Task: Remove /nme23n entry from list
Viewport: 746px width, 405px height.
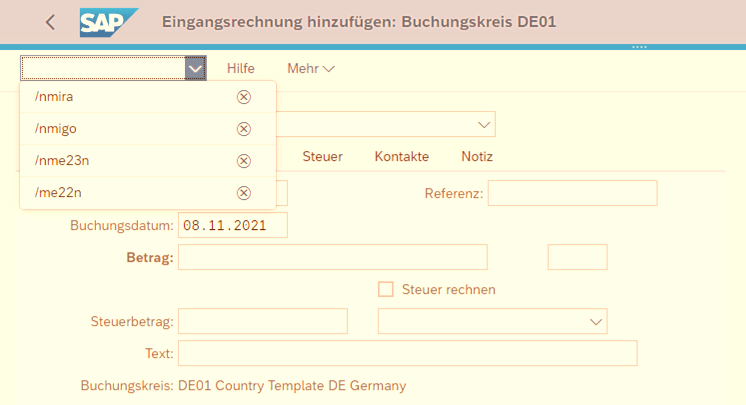Action: pos(243,161)
